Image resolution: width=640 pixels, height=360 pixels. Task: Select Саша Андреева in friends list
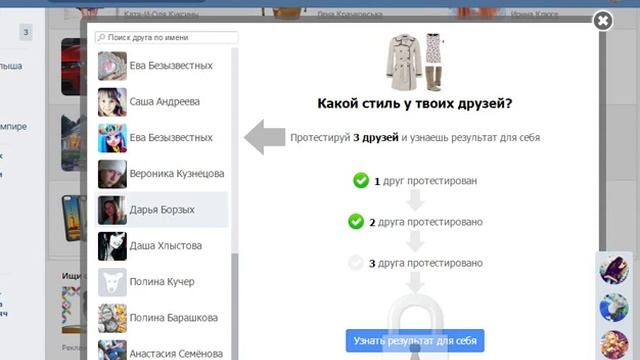[162, 102]
